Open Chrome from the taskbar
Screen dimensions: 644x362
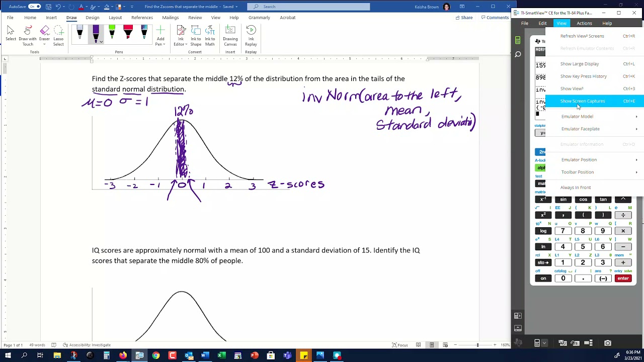(x=156, y=356)
